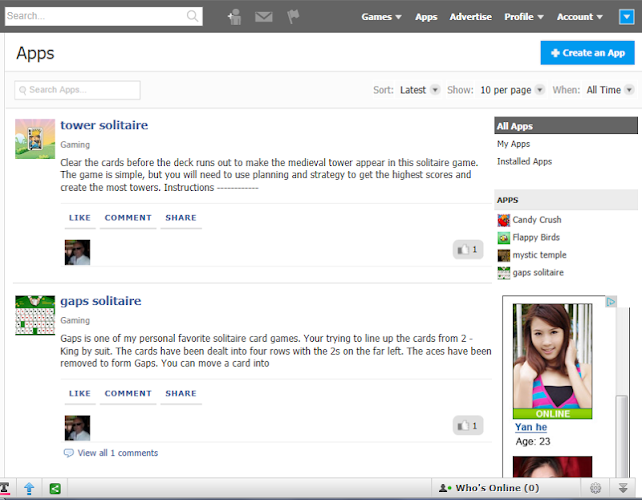
Task: Open the notifications flag icon
Action: pyautogui.click(x=293, y=16)
